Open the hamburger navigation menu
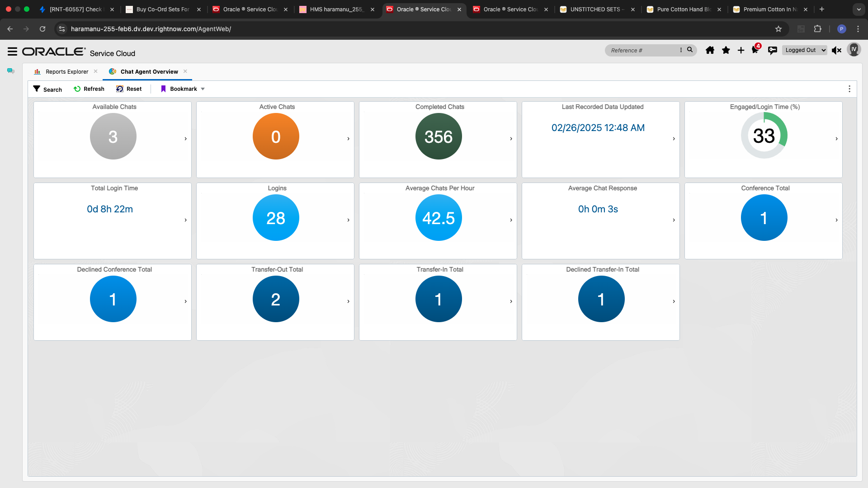 pos(12,52)
